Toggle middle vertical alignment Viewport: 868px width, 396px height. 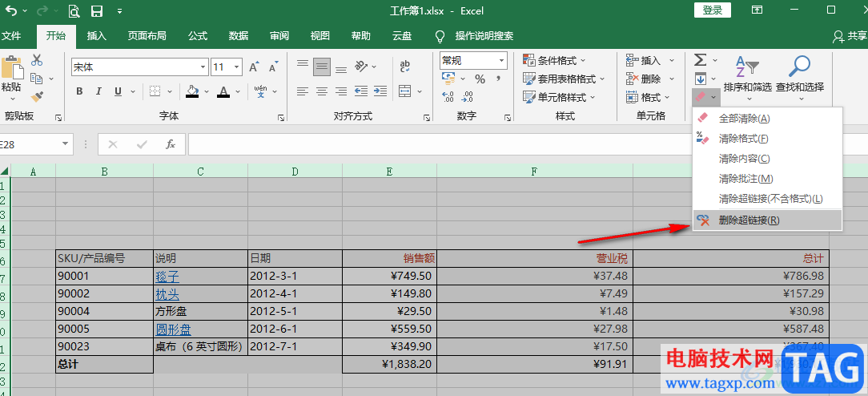pos(322,67)
